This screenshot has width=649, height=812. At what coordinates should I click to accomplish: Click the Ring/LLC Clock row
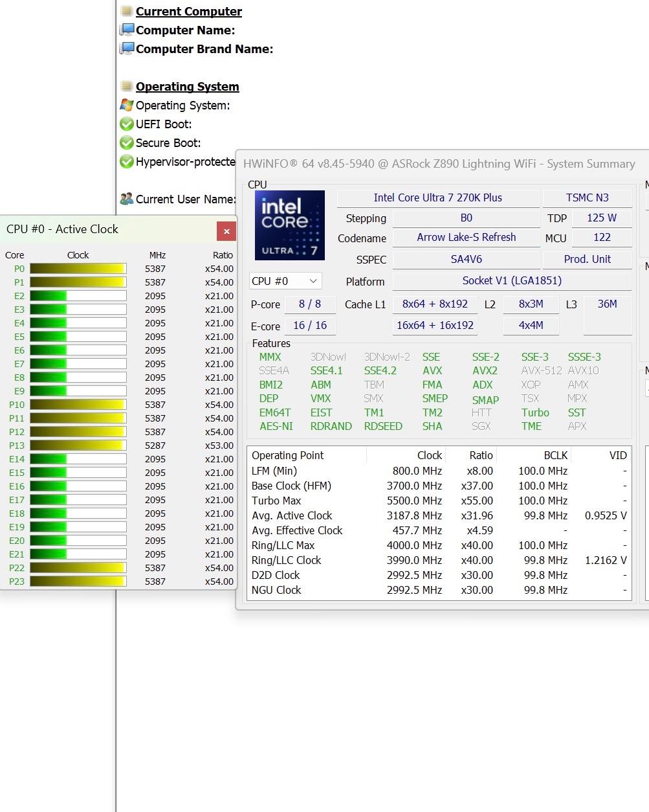[439, 561]
